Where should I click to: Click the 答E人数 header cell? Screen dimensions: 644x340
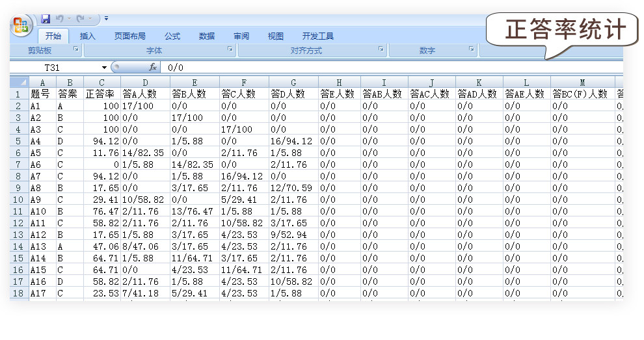point(340,94)
